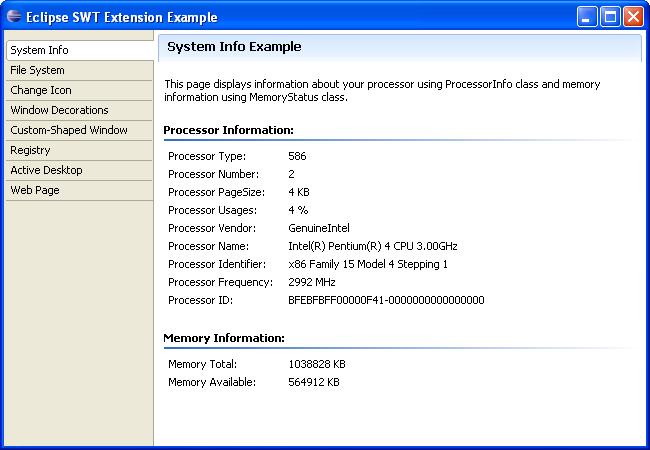The image size is (650, 450).
Task: Click the Memory Available: label
Action: click(x=212, y=382)
